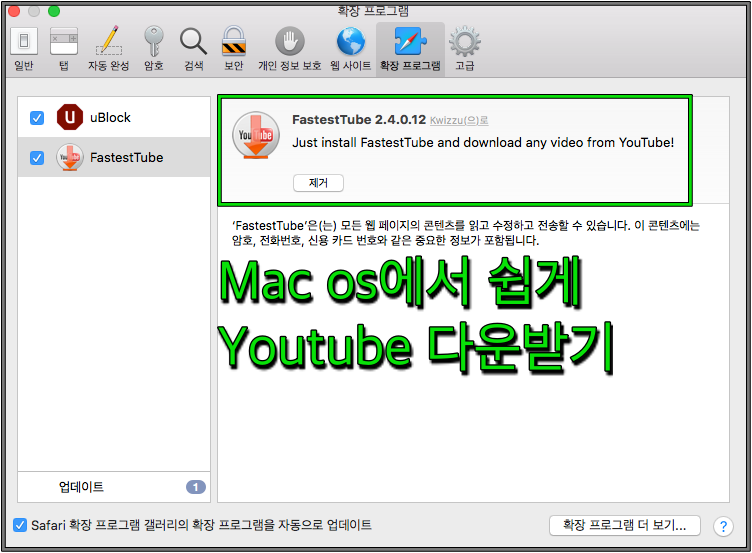This screenshot has width=752, height=553.
Task: Select the 확장 프로그램 (Extensions) pane
Action: 410,49
